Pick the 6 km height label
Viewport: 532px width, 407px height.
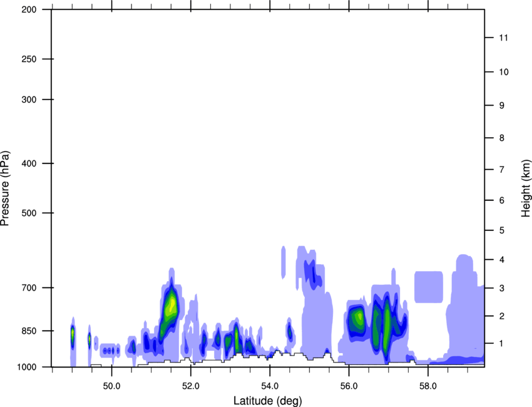click(x=501, y=200)
